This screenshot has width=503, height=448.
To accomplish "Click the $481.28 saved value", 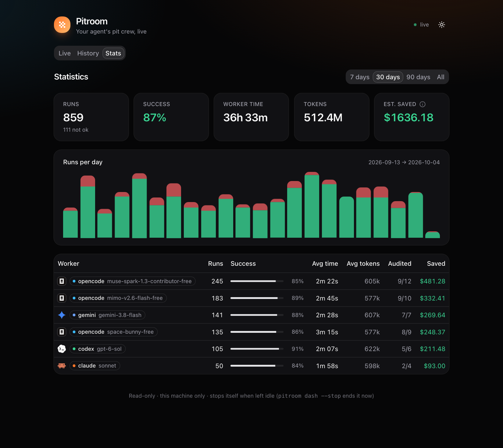I will tap(433, 281).
